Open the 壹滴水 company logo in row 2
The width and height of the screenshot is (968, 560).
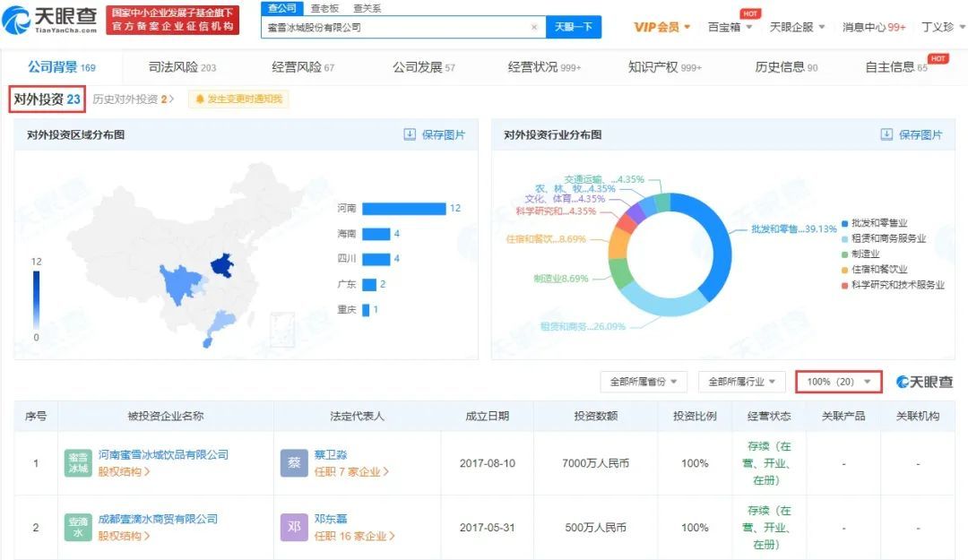pyautogui.click(x=78, y=527)
